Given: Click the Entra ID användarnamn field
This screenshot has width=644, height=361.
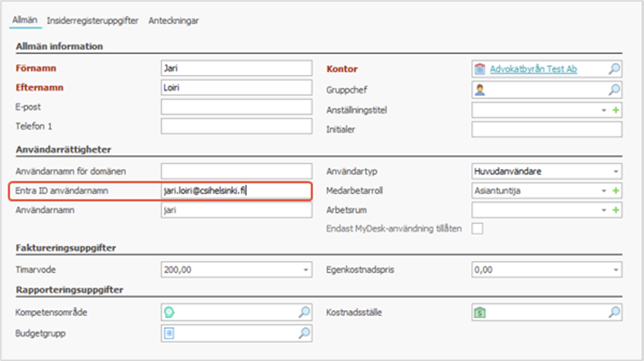Looking at the screenshot, I should pos(236,191).
